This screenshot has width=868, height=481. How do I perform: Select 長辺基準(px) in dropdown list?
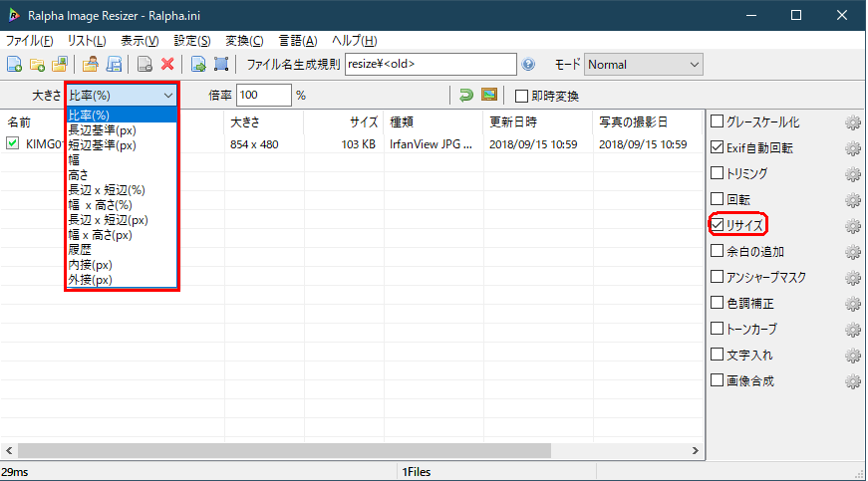pyautogui.click(x=122, y=130)
